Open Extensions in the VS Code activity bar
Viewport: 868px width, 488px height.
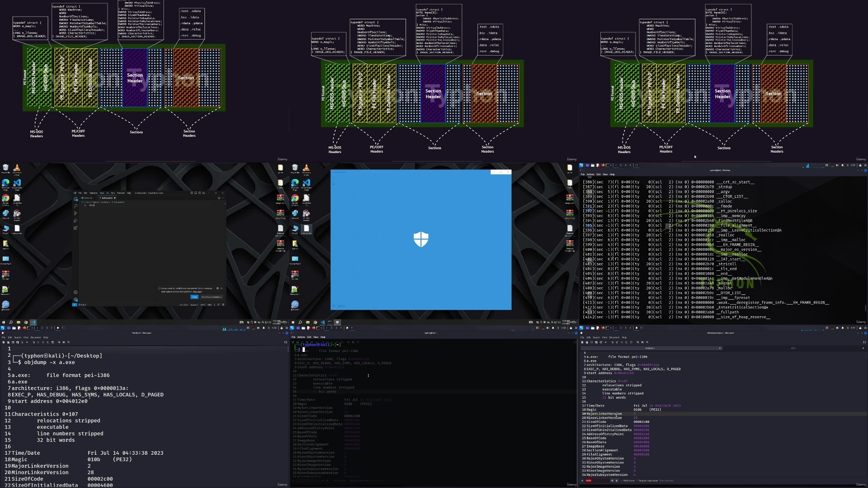(x=76, y=228)
